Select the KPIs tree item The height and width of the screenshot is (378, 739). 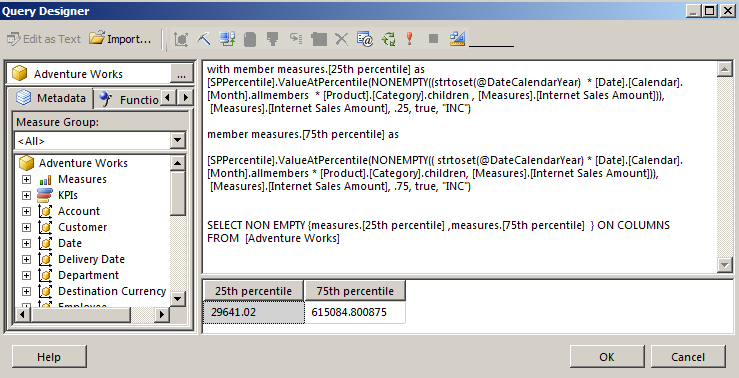pyautogui.click(x=67, y=195)
